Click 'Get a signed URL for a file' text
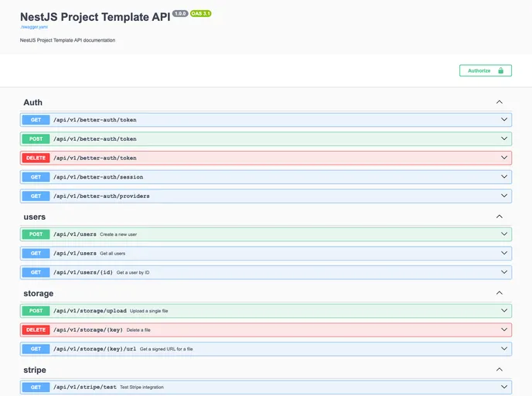This screenshot has height=396, width=532. point(166,349)
